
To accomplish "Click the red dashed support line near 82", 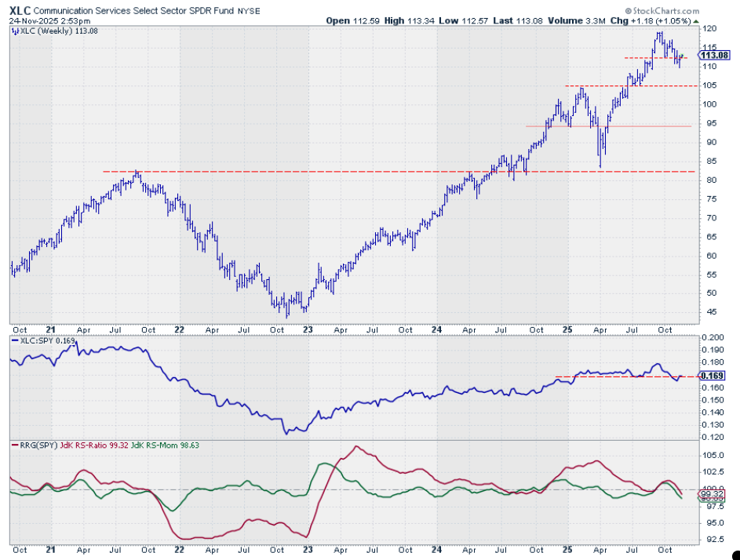I will pyautogui.click(x=314, y=171).
